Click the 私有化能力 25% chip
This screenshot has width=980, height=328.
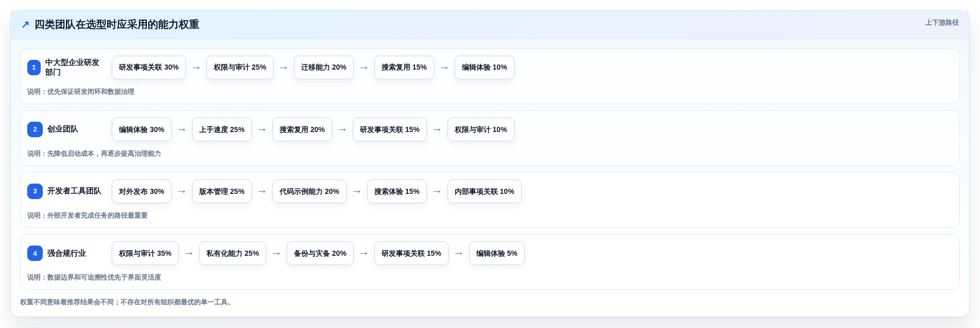point(233,253)
